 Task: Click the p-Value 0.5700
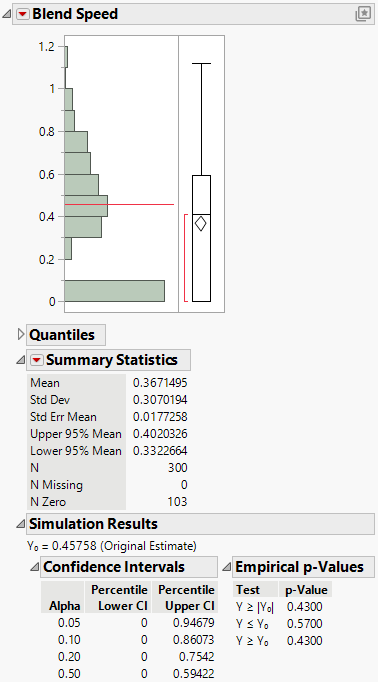tap(304, 624)
